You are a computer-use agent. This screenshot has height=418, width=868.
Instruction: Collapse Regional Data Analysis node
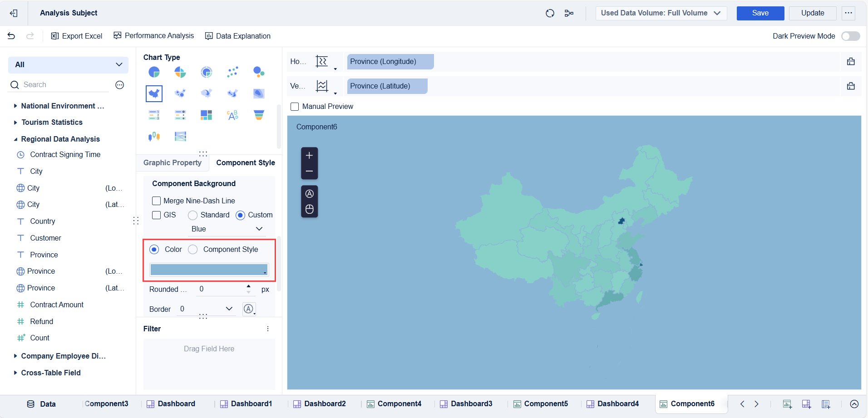pyautogui.click(x=15, y=139)
